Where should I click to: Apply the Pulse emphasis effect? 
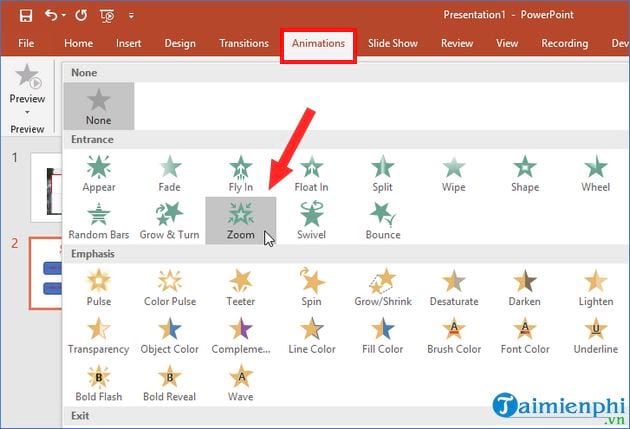tap(99, 287)
